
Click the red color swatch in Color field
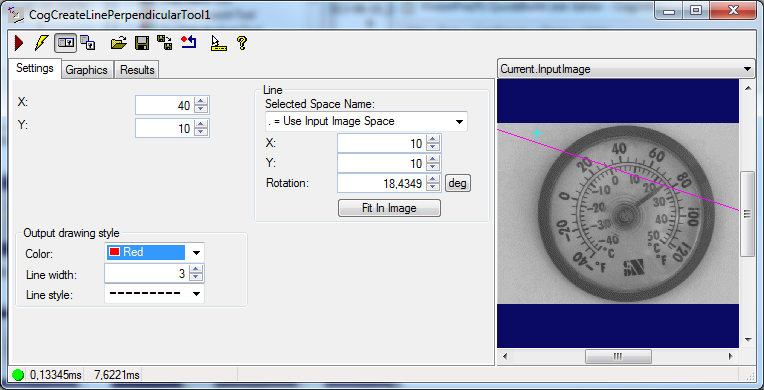(115, 252)
